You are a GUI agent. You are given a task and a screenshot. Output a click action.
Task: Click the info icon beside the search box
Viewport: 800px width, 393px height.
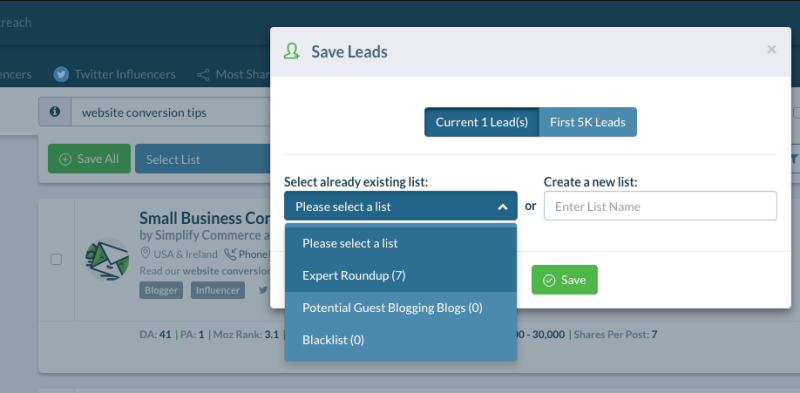(55, 112)
